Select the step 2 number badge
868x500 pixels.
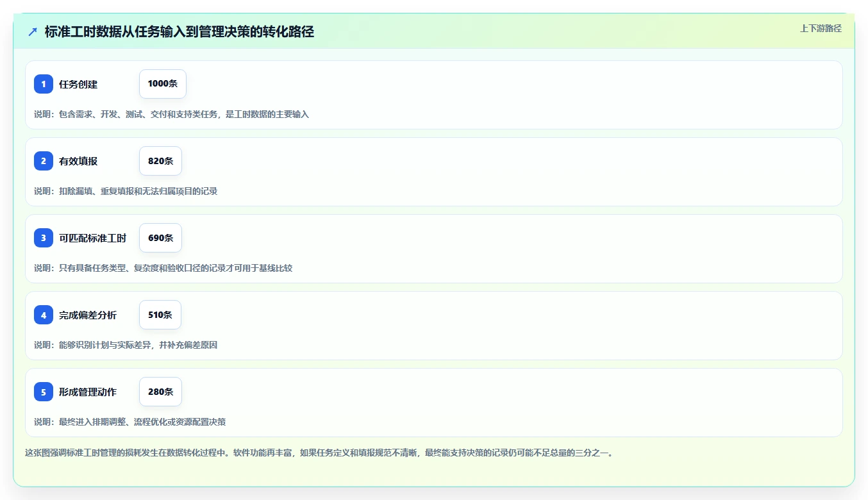[44, 161]
